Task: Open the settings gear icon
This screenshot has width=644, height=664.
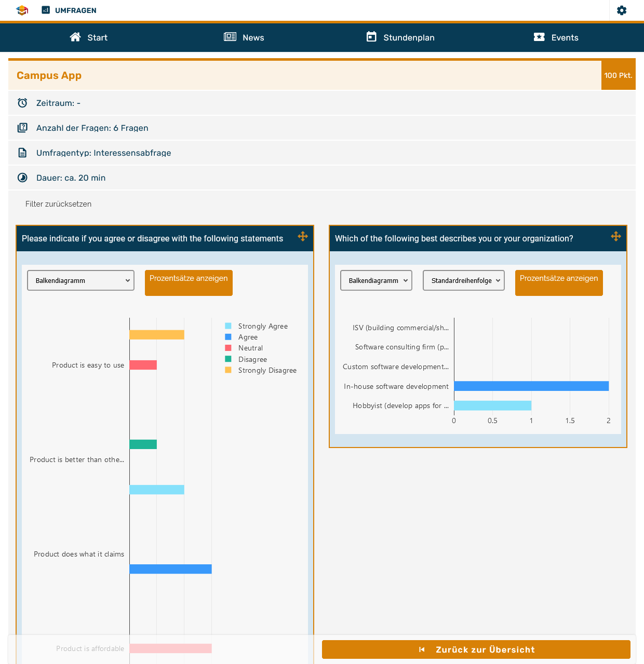Action: point(622,10)
